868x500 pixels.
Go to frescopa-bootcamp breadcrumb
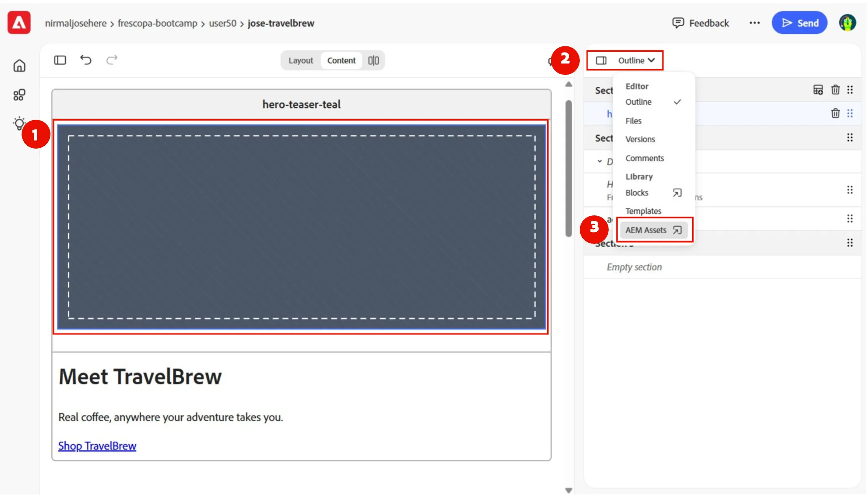tap(157, 23)
